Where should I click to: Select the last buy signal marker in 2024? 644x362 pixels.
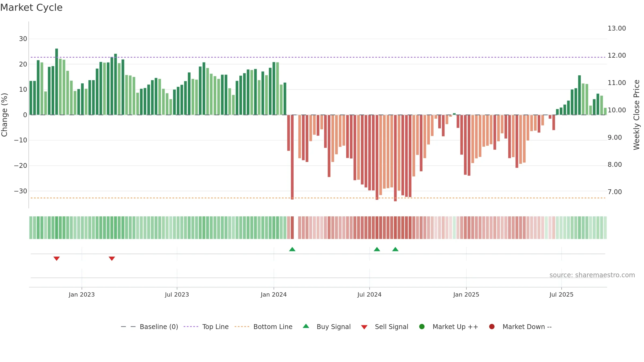395,249
